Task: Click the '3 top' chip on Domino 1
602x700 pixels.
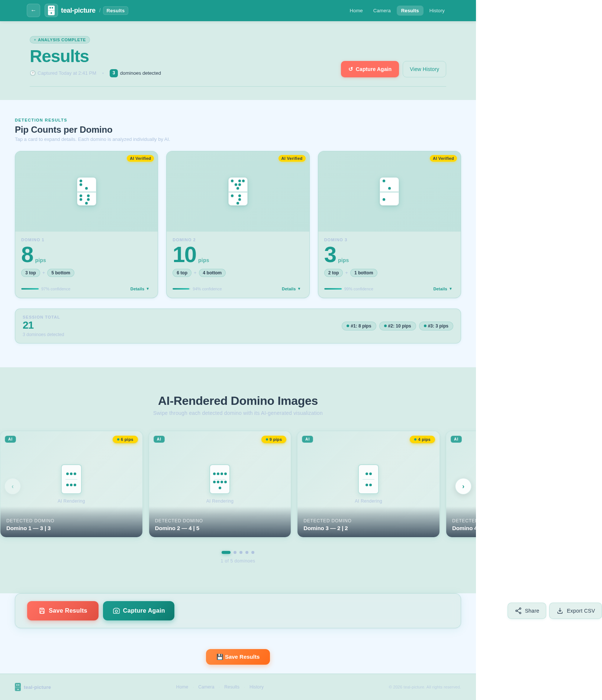Action: 30,273
